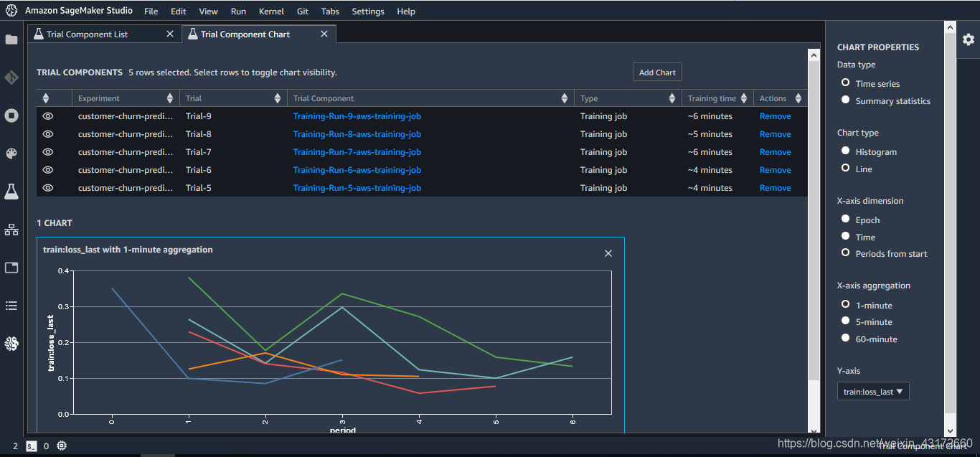Open the Git sidebar icon
The height and width of the screenshot is (457, 980).
coord(11,77)
